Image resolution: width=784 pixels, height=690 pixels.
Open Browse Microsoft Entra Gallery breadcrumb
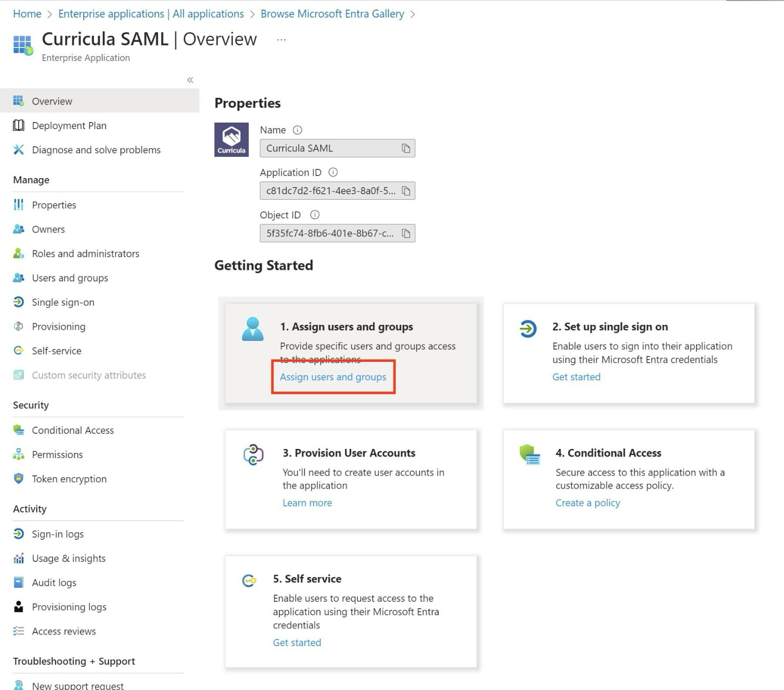[332, 14]
